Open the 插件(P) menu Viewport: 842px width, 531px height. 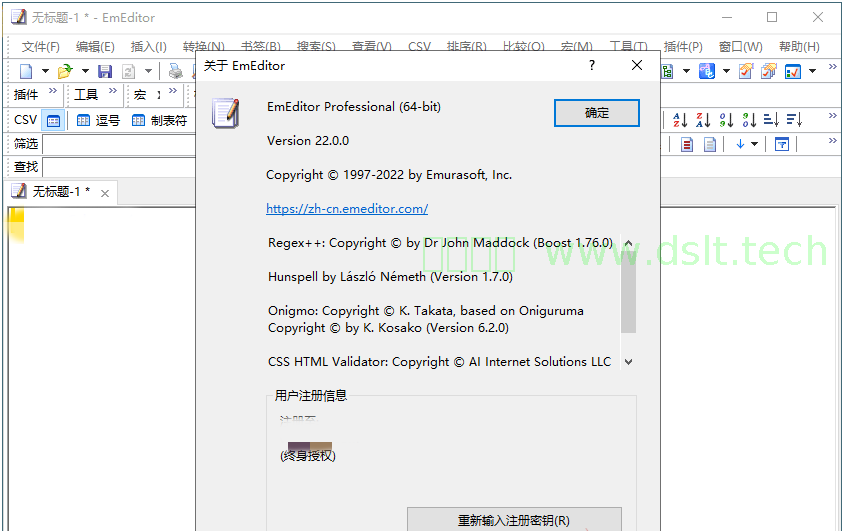tap(683, 47)
